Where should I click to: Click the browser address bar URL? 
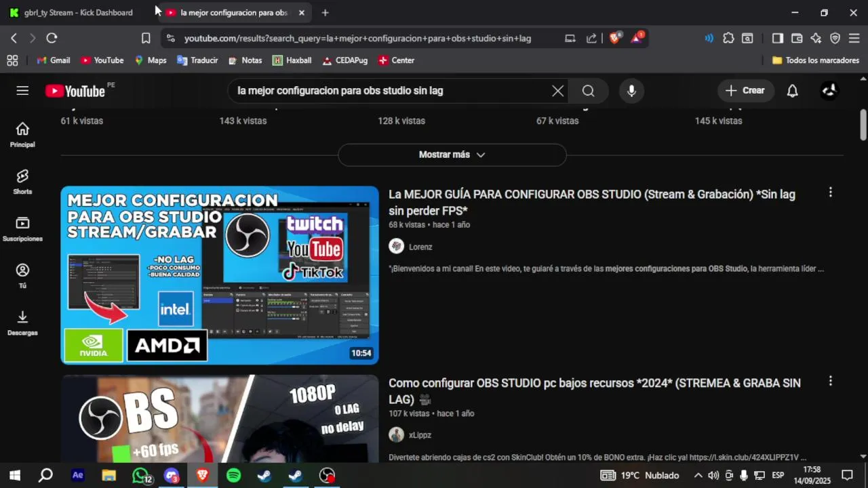point(357,39)
